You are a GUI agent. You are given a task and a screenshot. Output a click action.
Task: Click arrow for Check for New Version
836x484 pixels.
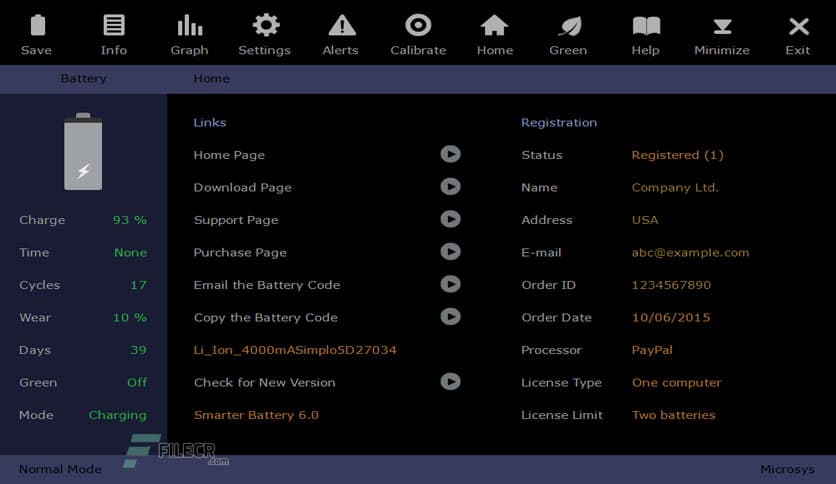(x=451, y=382)
